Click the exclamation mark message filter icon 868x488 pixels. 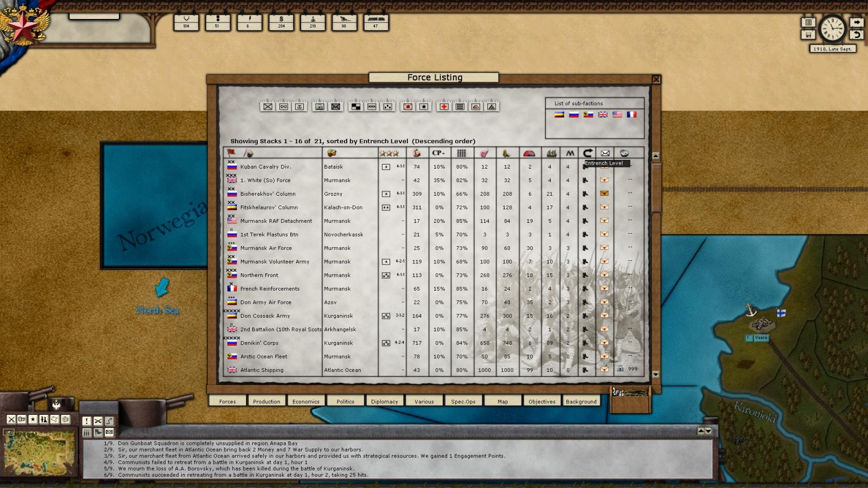tap(86, 421)
